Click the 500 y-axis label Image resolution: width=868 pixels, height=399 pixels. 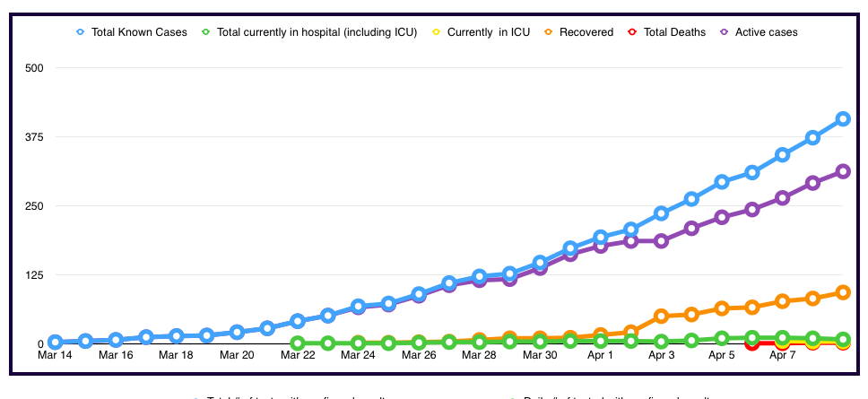tap(41, 68)
